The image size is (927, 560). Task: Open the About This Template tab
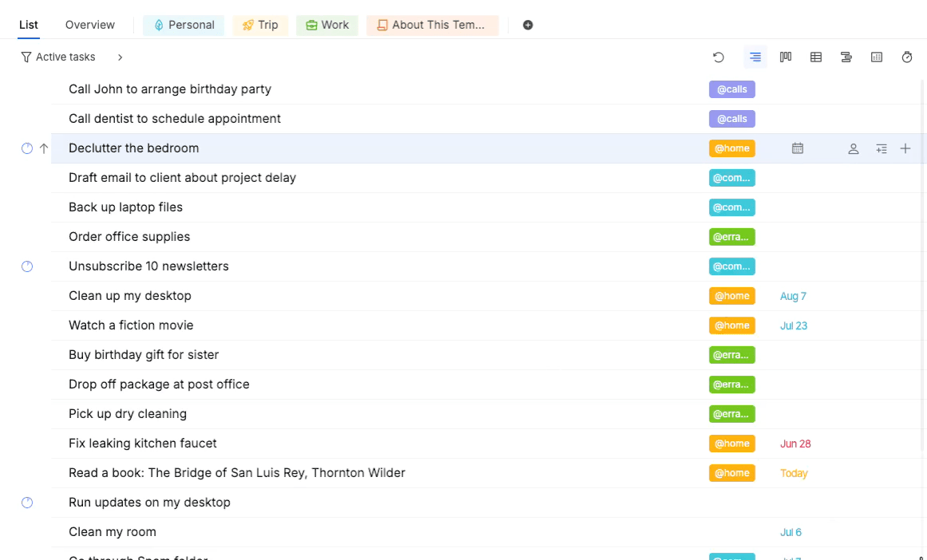click(x=432, y=26)
